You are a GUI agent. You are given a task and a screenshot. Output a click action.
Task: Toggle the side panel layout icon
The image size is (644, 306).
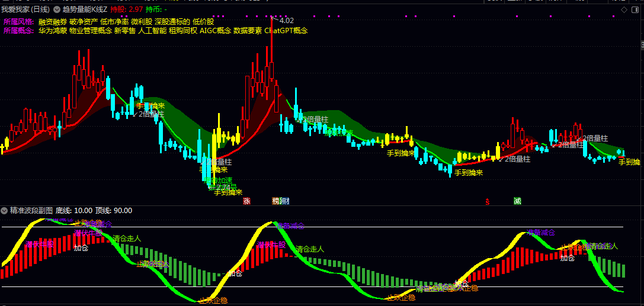pos(636,9)
